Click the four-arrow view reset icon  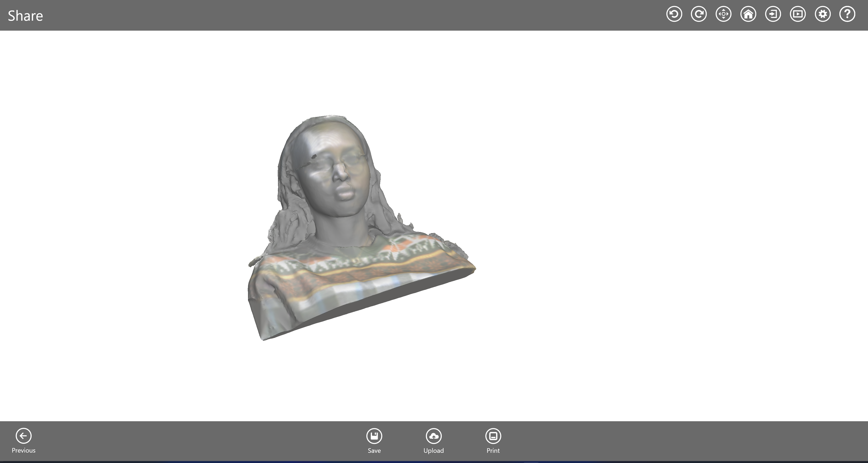click(x=723, y=14)
